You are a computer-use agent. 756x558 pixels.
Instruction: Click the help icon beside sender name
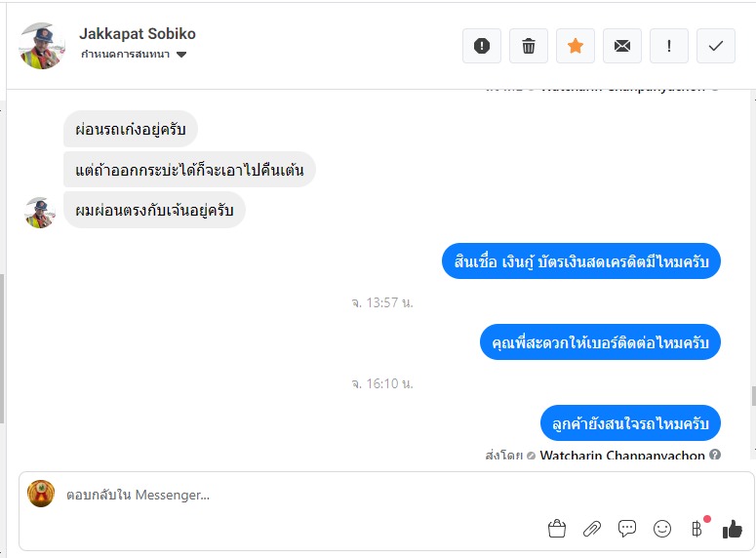tap(715, 455)
